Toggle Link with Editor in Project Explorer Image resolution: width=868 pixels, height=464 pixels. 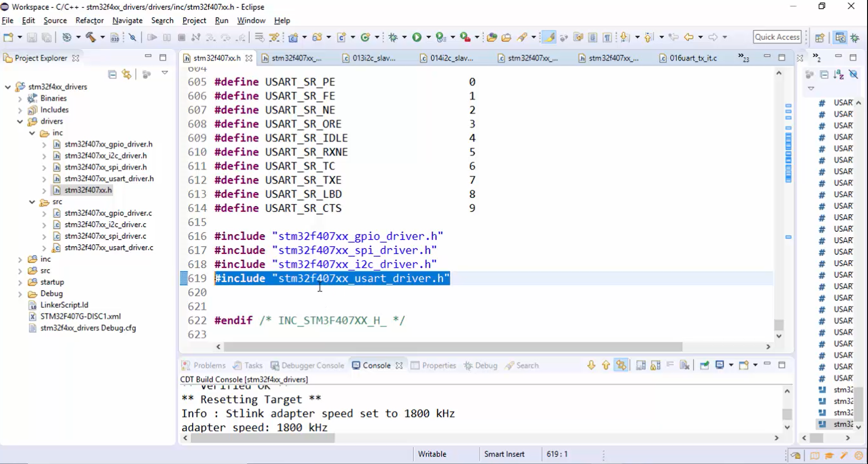pos(127,74)
